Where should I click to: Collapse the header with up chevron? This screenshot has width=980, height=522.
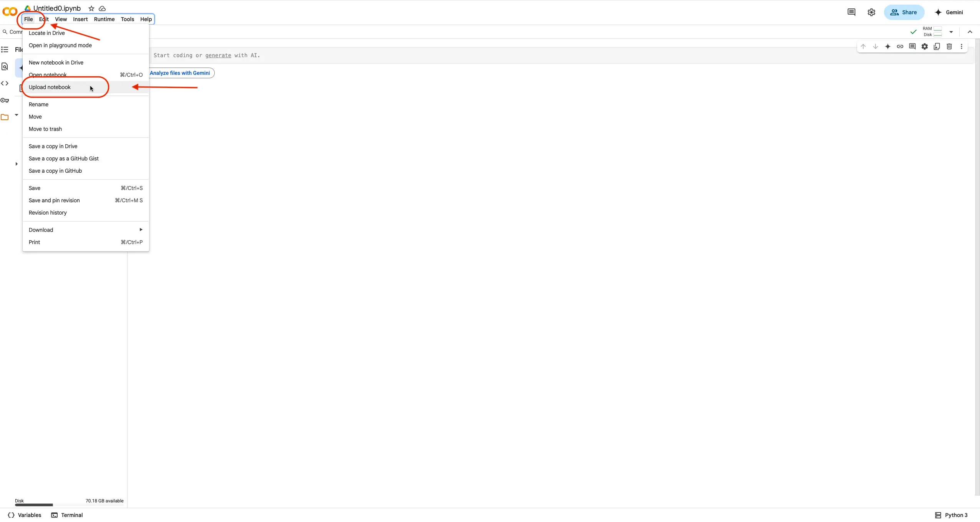point(970,32)
